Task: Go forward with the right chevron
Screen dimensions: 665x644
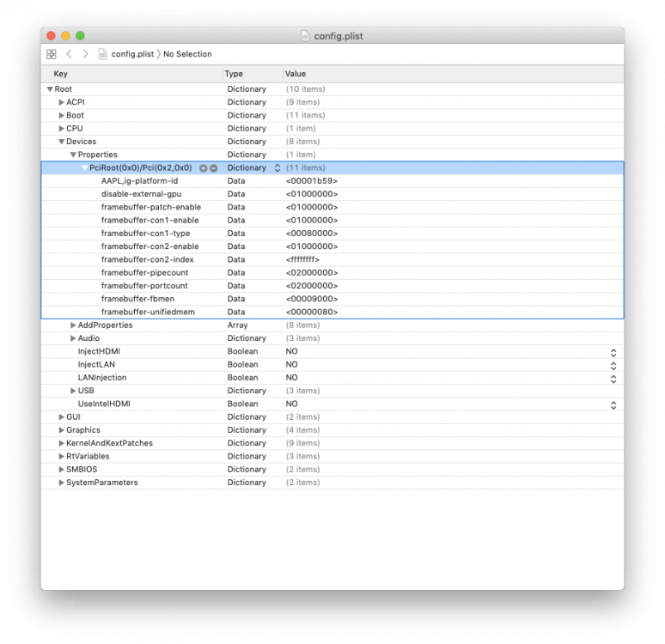Action: pyautogui.click(x=85, y=54)
